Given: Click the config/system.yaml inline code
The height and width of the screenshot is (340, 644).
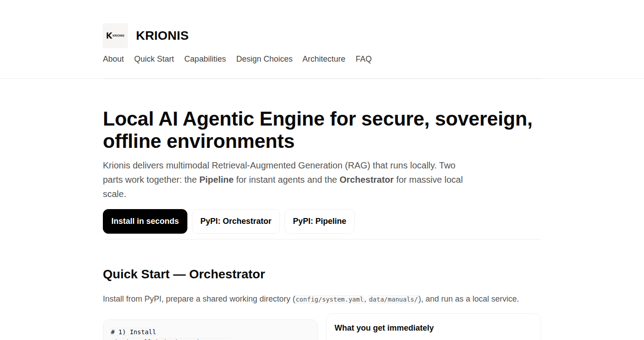Looking at the screenshot, I should 330,299.
